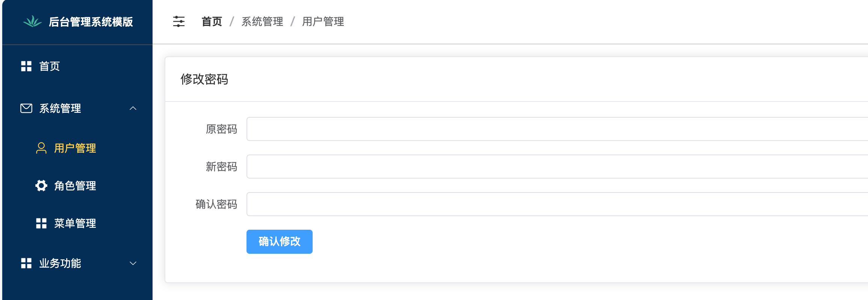Click the grid icon beside 首页

click(x=26, y=66)
